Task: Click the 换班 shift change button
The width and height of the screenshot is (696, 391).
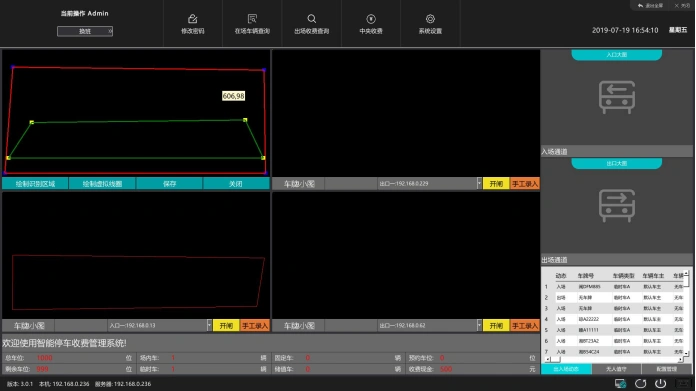Action: pyautogui.click(x=85, y=31)
